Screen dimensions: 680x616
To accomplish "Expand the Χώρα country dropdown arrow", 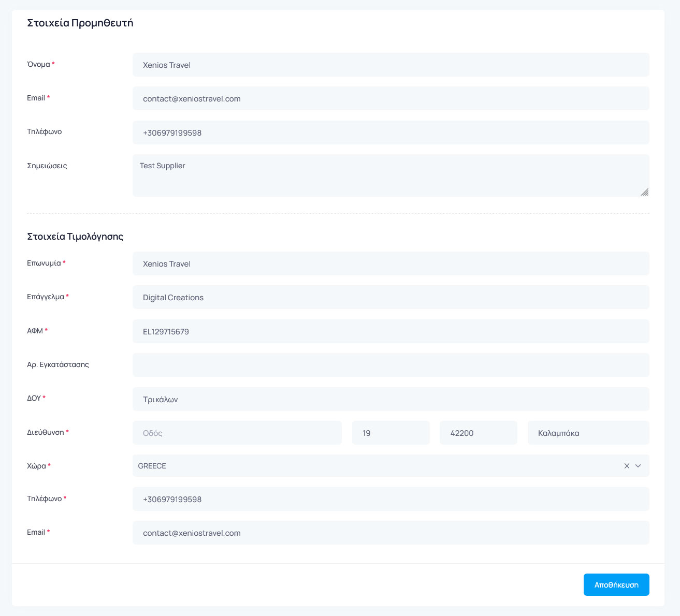I will [x=638, y=466].
